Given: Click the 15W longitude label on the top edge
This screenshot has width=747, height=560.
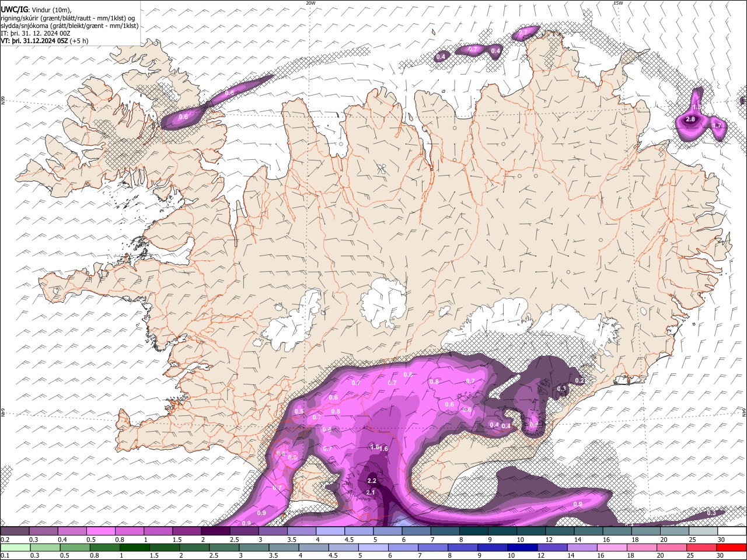Looking at the screenshot, I should point(618,3).
